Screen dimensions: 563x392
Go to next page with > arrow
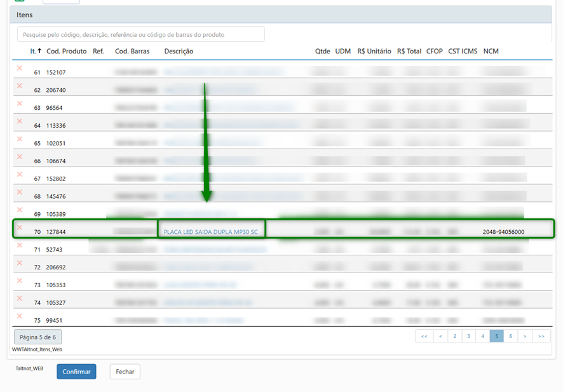[x=524, y=336]
